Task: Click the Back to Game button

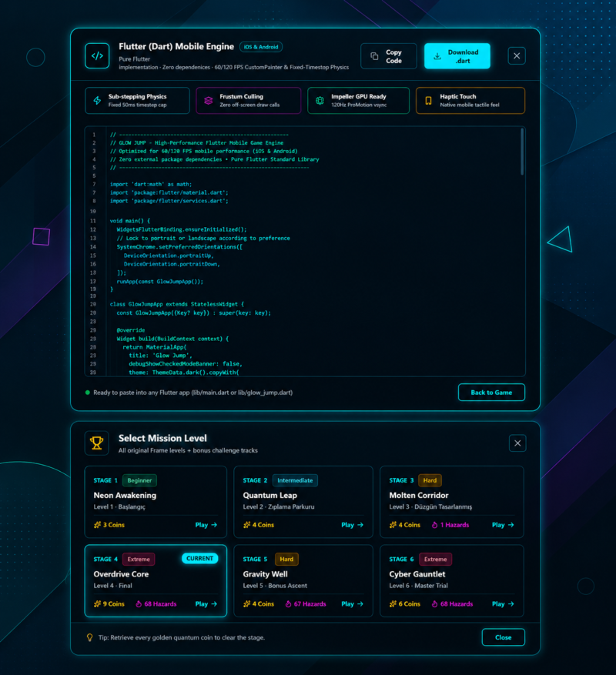Action: coord(491,393)
